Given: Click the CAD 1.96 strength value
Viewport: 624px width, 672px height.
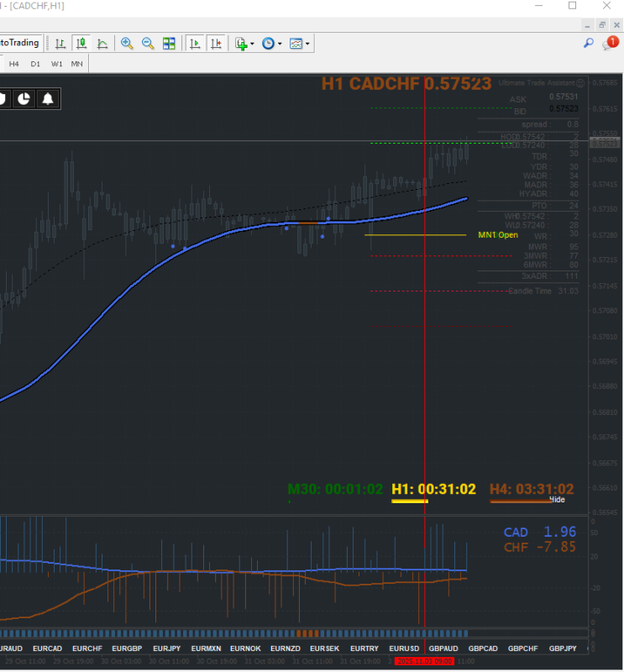Looking at the screenshot, I should (x=559, y=532).
